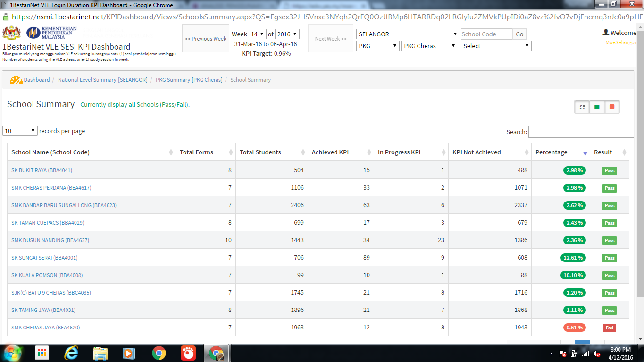Screen dimensions: 644x362
Task: Open the colorful grid apps taskbar icon
Action: pyautogui.click(x=42, y=353)
